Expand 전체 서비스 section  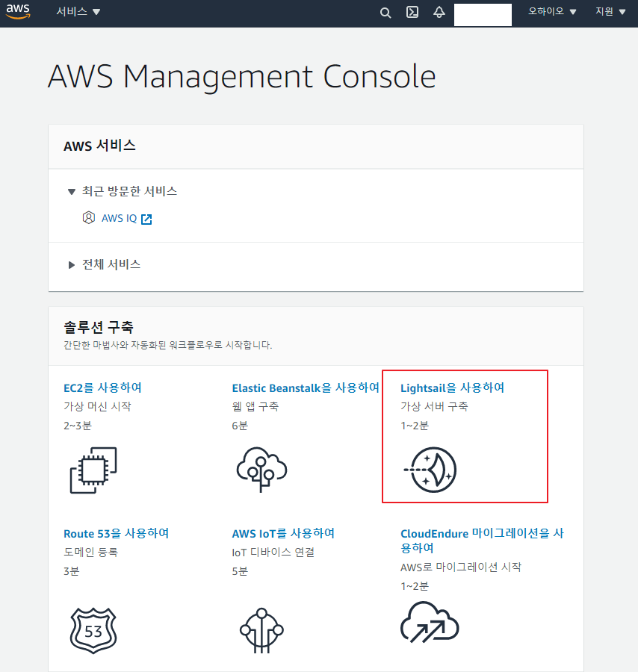[x=104, y=264]
